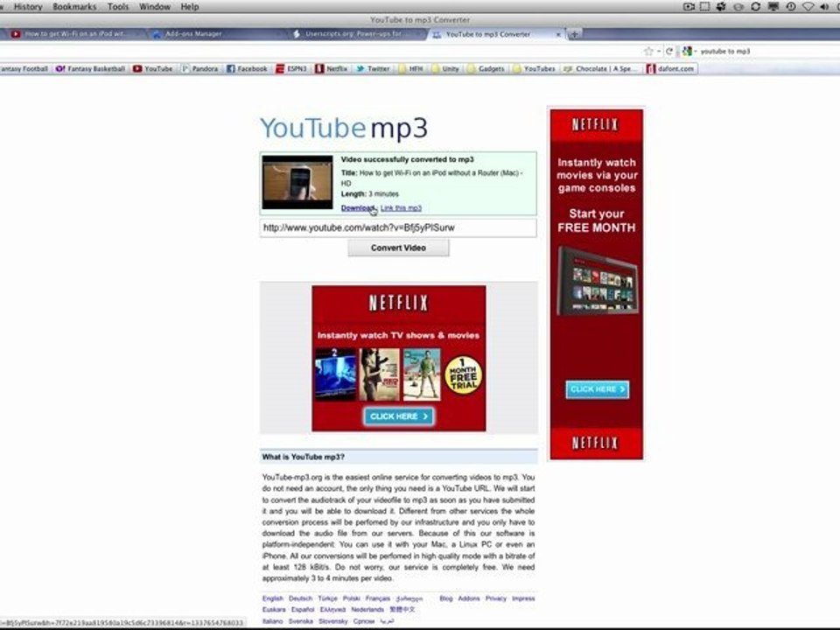Open the Window menu
The width and height of the screenshot is (840, 630).
[154, 6]
